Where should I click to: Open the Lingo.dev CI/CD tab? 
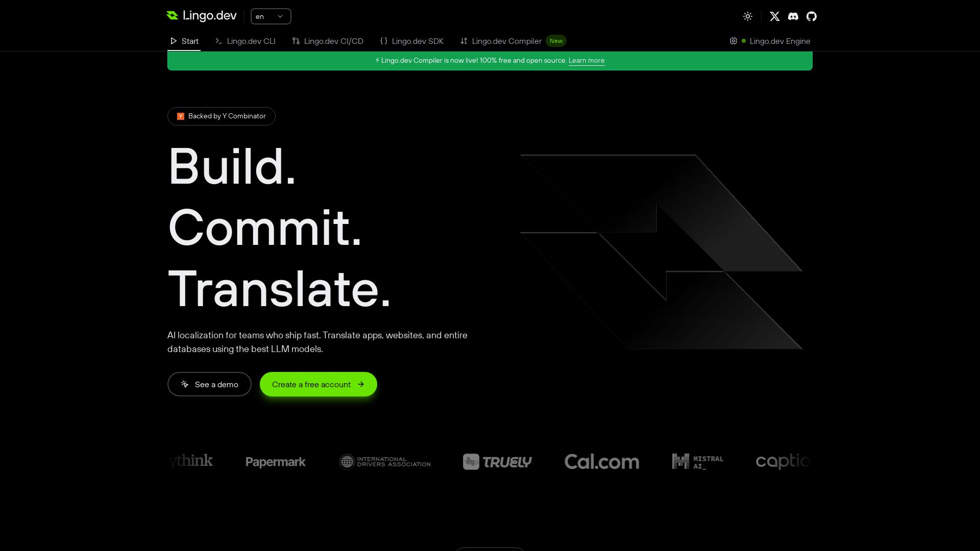pos(328,41)
